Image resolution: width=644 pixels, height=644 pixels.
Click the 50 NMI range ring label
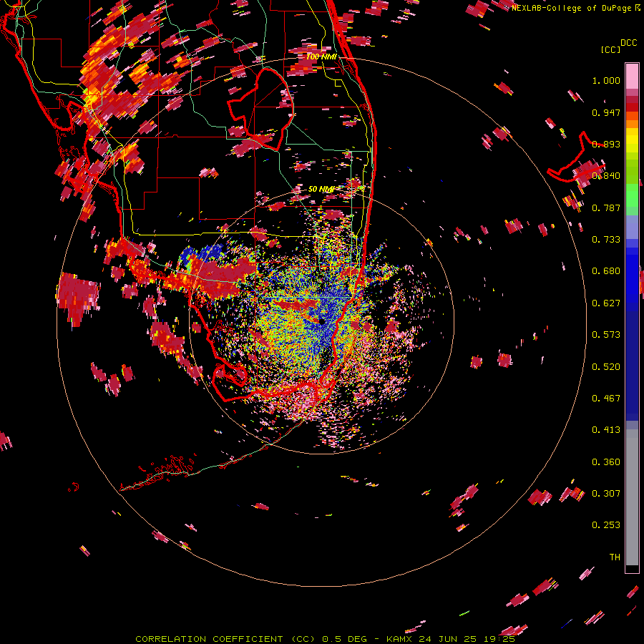pos(321,190)
